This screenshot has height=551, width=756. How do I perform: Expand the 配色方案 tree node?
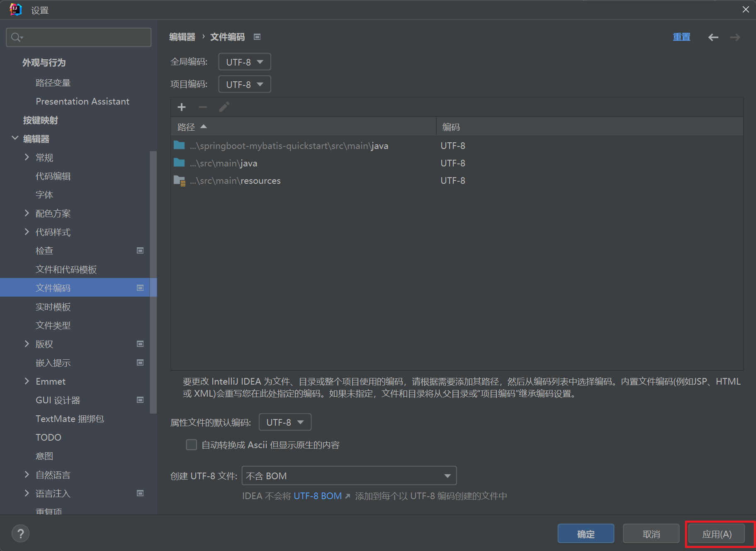pos(27,213)
